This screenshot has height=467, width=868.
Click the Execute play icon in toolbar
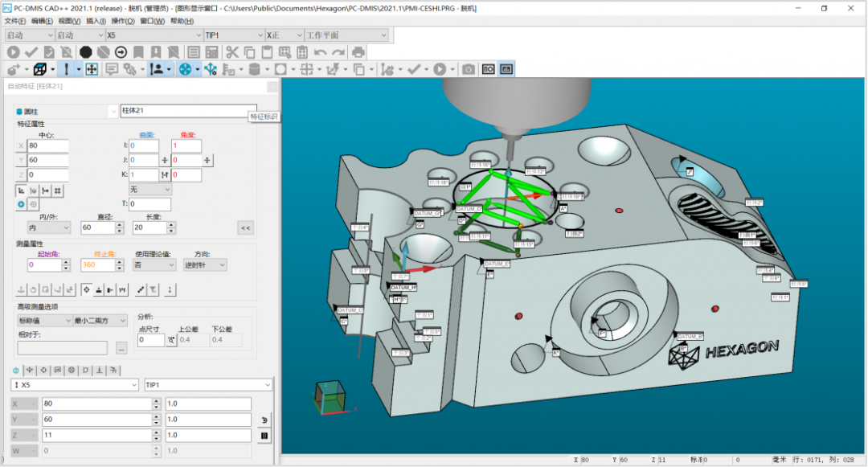point(14,52)
